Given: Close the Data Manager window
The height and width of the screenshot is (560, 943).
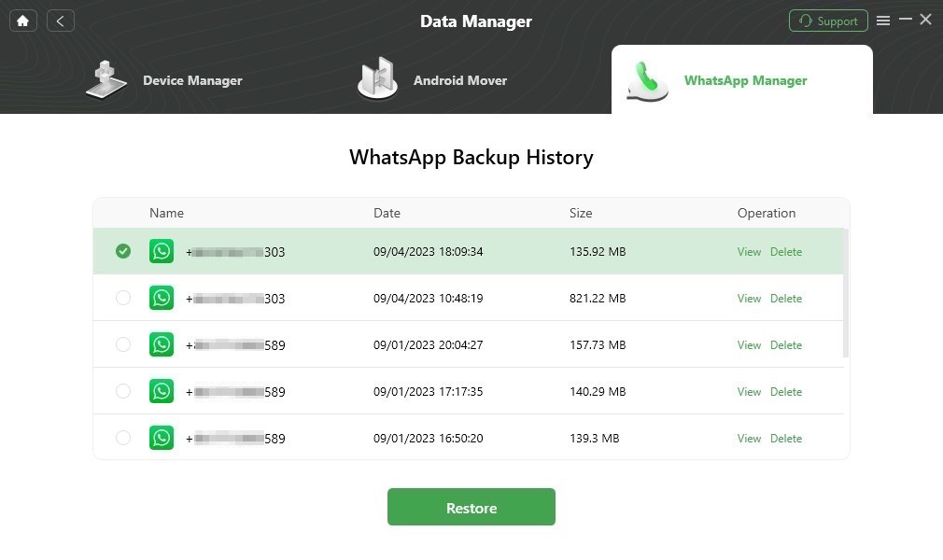Looking at the screenshot, I should pyautogui.click(x=925, y=20).
